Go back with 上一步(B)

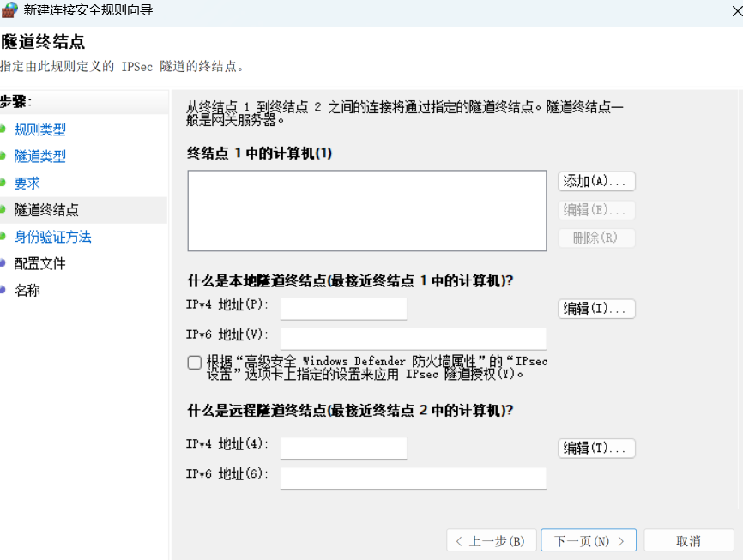(492, 540)
